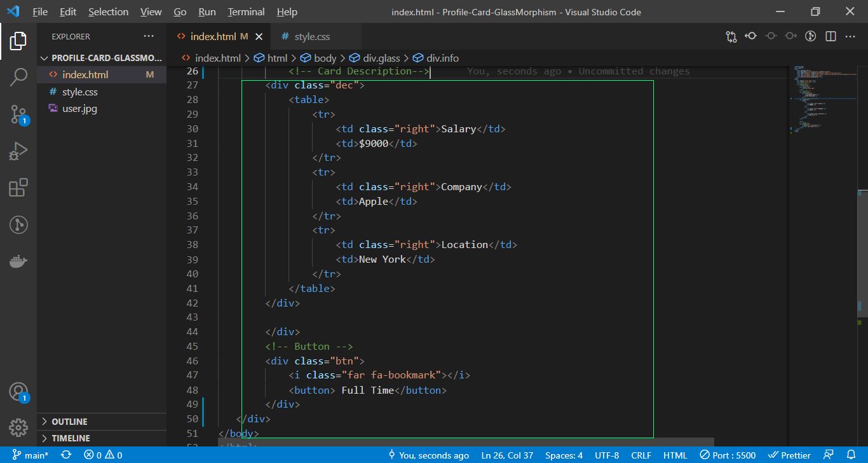The width and height of the screenshot is (868, 463).
Task: Open the Help menu
Action: pyautogui.click(x=287, y=11)
